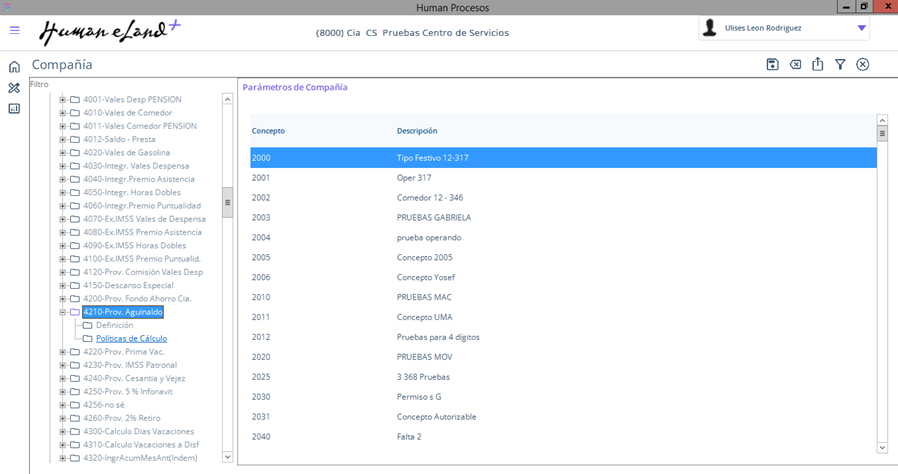Expand the 4300-Calculo Dias Vacaciones node

click(x=63, y=431)
